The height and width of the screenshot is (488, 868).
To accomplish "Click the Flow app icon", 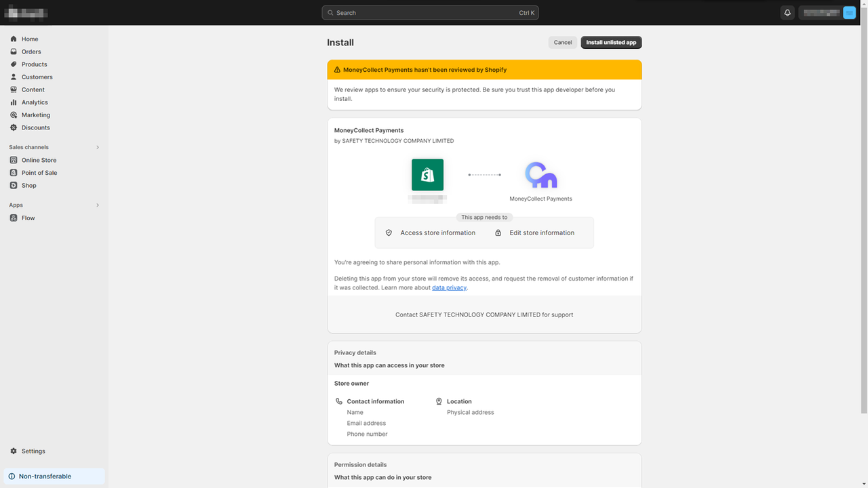I will [14, 218].
